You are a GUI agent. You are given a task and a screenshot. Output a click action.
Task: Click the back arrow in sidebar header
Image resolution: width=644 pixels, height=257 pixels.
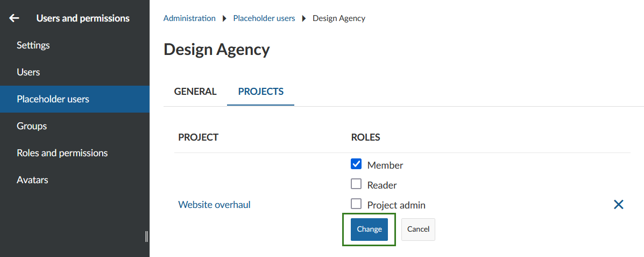coord(14,18)
